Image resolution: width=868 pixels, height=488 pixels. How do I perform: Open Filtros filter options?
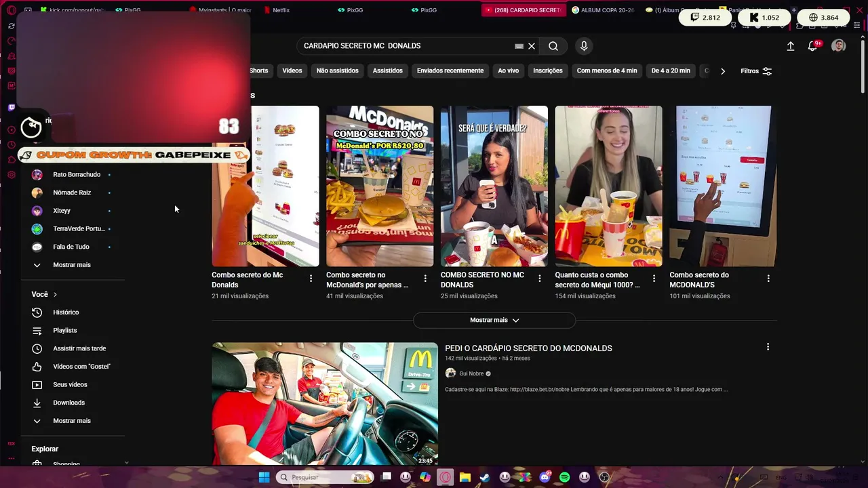756,71
